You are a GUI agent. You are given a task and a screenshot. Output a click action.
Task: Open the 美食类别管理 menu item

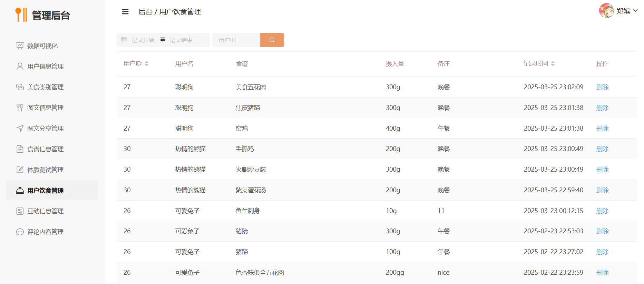pyautogui.click(x=52, y=87)
